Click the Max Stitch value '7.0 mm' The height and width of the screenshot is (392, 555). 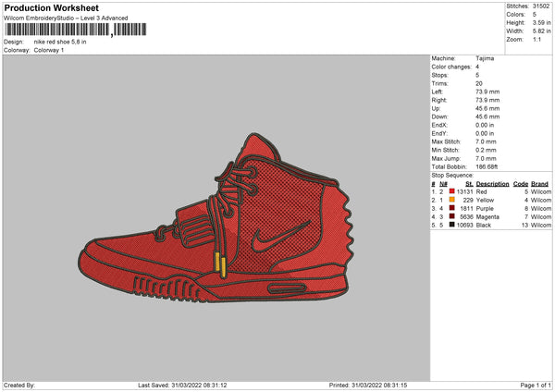pyautogui.click(x=486, y=141)
